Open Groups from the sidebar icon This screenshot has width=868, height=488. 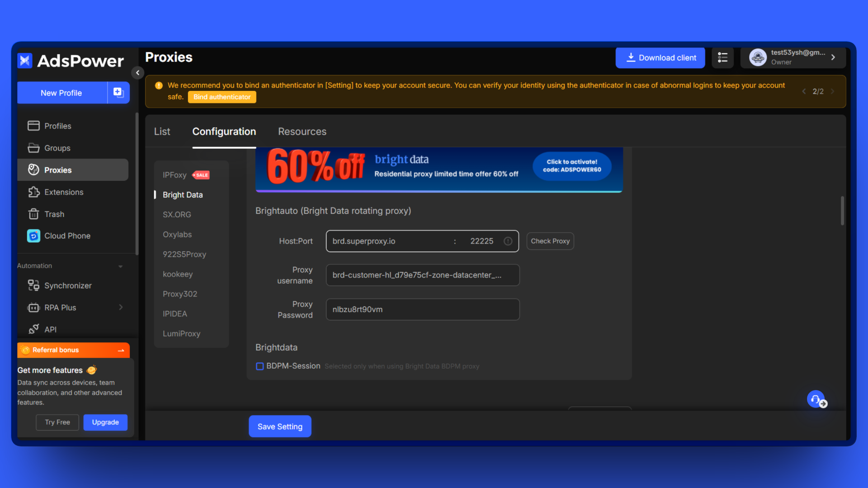[34, 148]
